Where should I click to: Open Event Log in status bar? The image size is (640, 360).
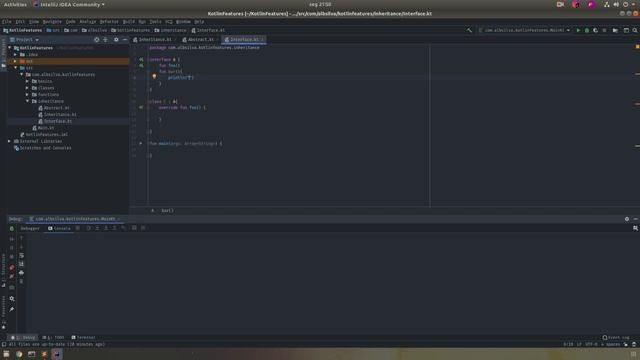pyautogui.click(x=616, y=338)
